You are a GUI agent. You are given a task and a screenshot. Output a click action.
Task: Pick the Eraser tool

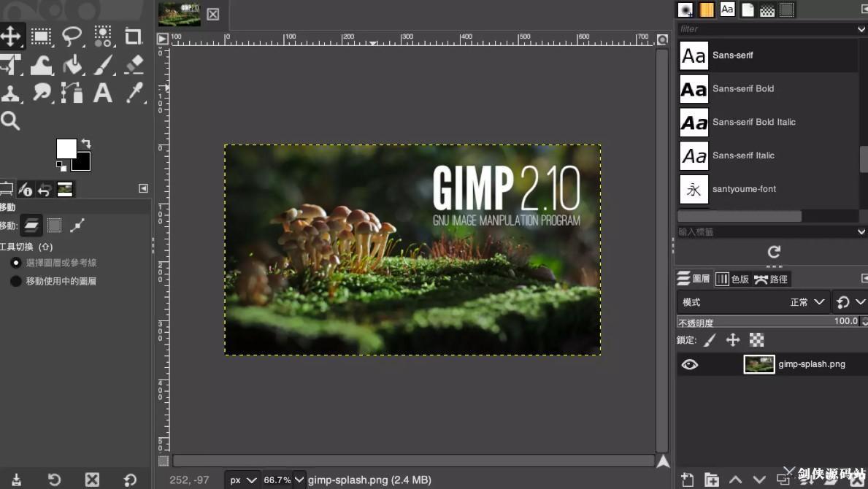click(x=134, y=65)
